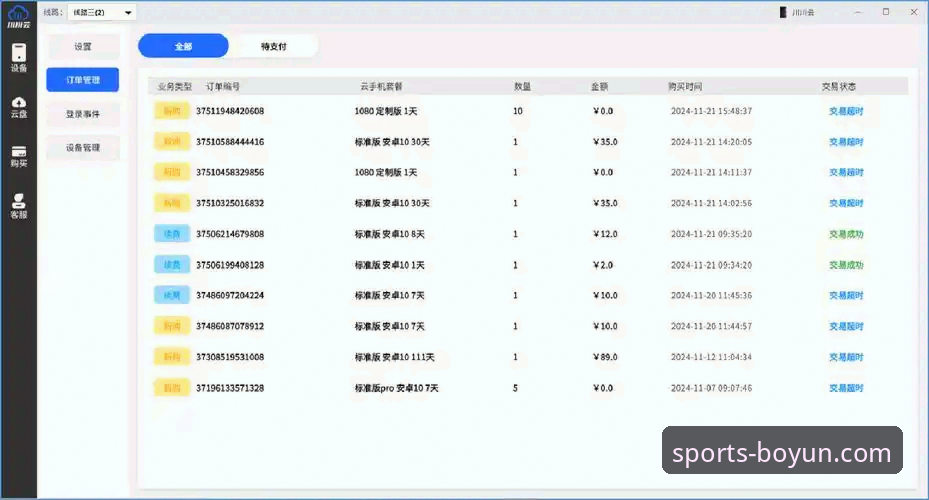Click quantity 5 in order 37196133571328 row
Screen dimensions: 929x500
pos(515,388)
